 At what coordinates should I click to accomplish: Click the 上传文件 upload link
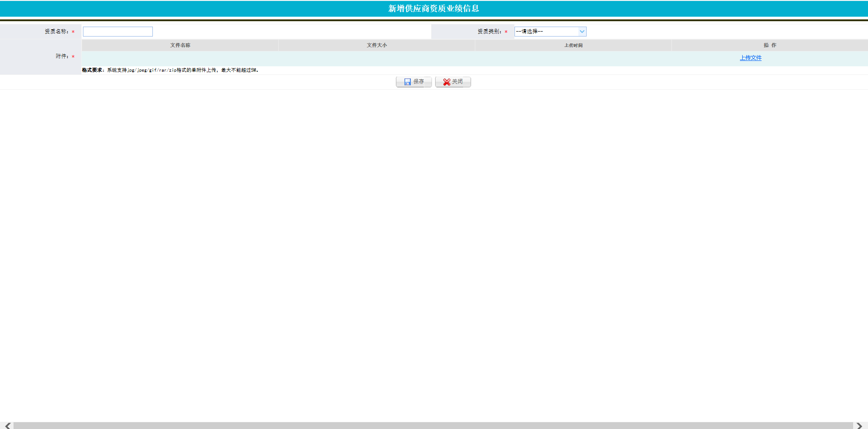click(750, 58)
